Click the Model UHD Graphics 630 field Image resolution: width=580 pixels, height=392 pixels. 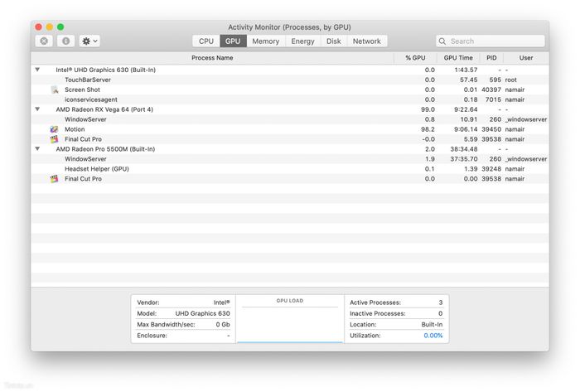(x=183, y=313)
